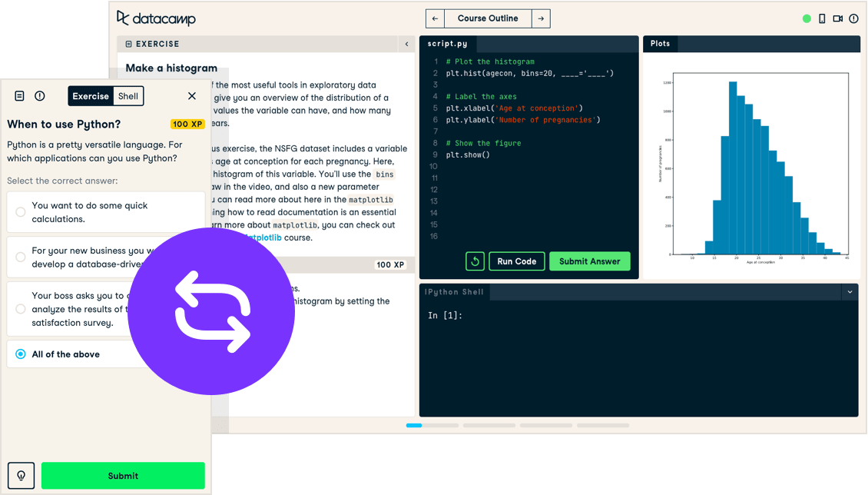Collapse the Exercise panel with the chevron

click(x=406, y=45)
